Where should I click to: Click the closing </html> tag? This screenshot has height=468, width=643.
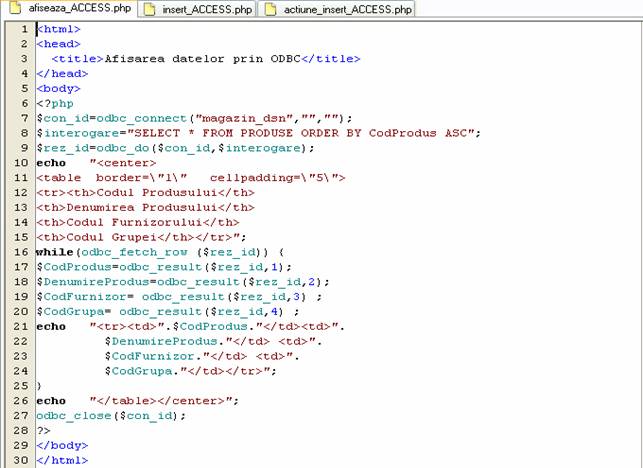point(62,460)
